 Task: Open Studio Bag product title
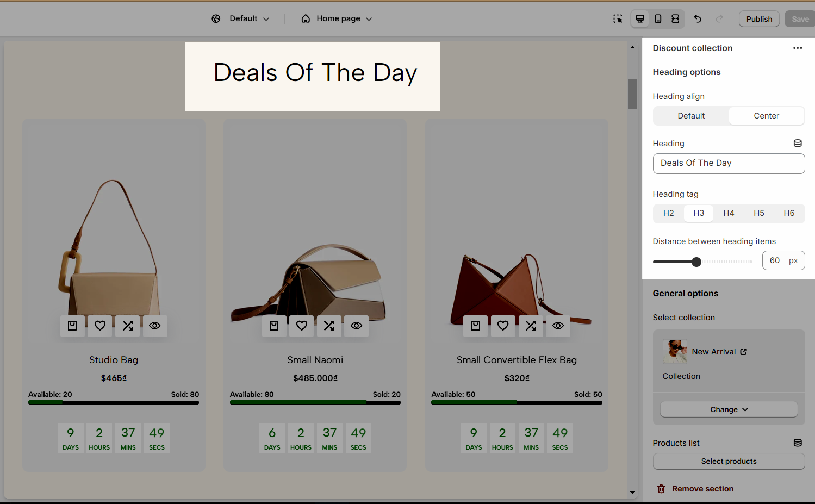[114, 360]
